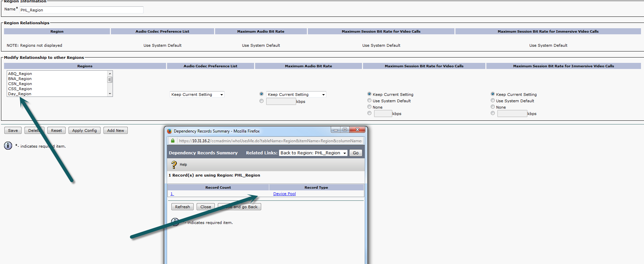Choose None for immersive video calls
This screenshot has width=644, height=264.
tap(493, 107)
